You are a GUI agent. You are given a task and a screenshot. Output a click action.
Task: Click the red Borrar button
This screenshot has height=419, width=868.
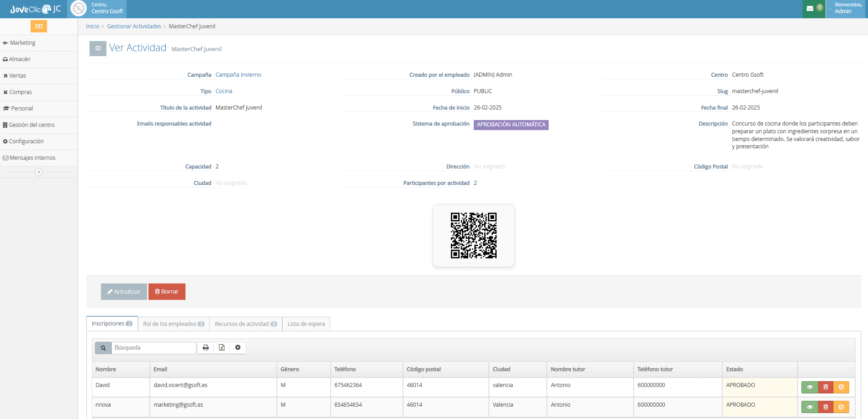pos(167,292)
